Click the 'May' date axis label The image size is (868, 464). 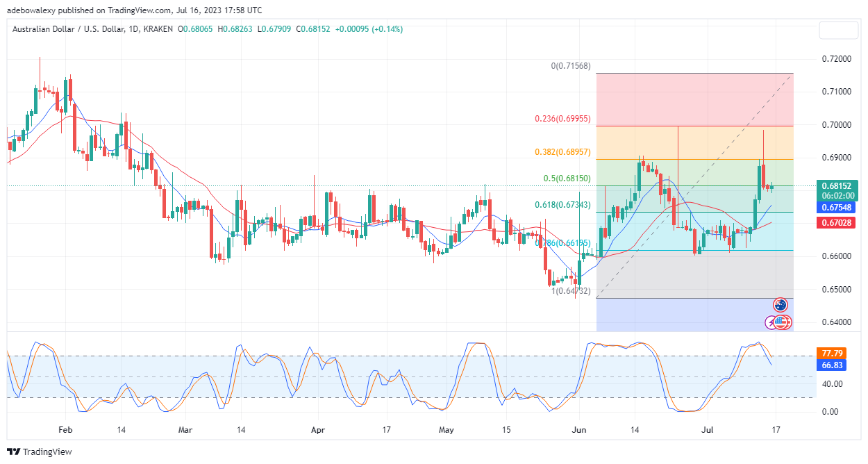pos(446,430)
